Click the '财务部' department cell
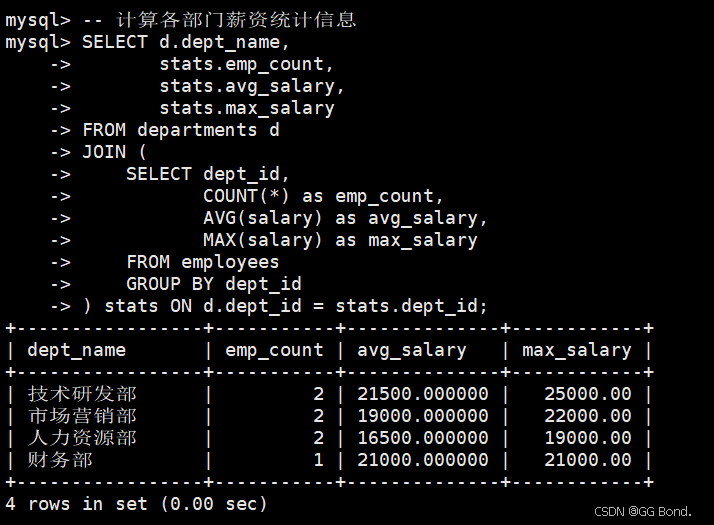This screenshot has width=714, height=525. click(60, 460)
